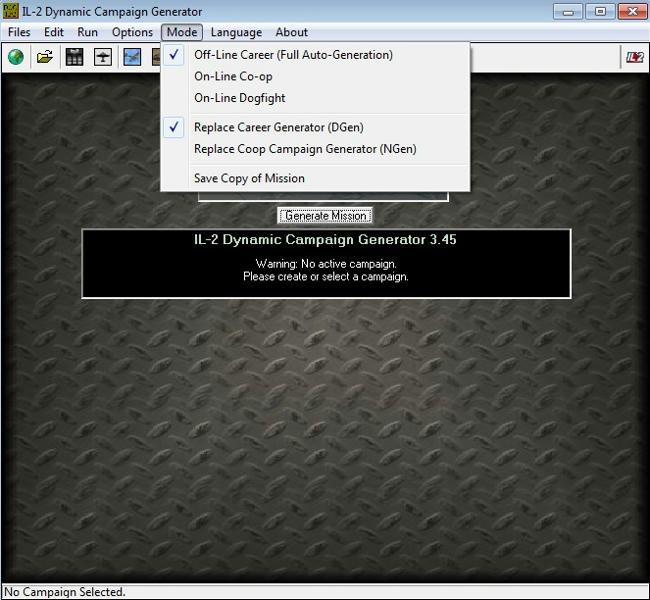Click the Generate Mission button
650x600 pixels.
[x=325, y=216]
